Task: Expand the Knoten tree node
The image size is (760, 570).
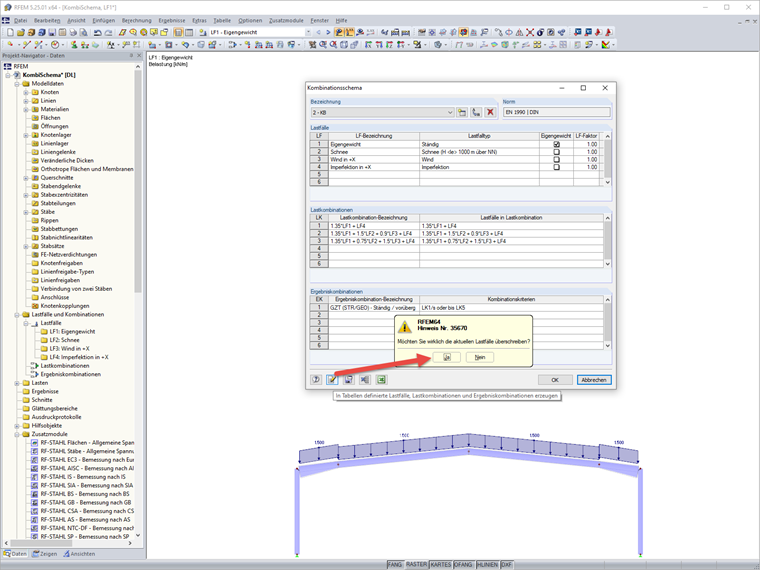Action: coord(26,92)
